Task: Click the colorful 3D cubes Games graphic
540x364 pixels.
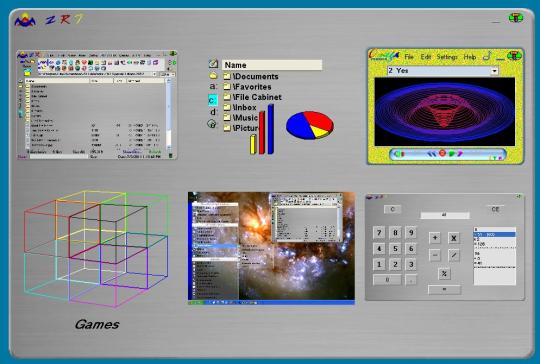Action: (x=96, y=249)
